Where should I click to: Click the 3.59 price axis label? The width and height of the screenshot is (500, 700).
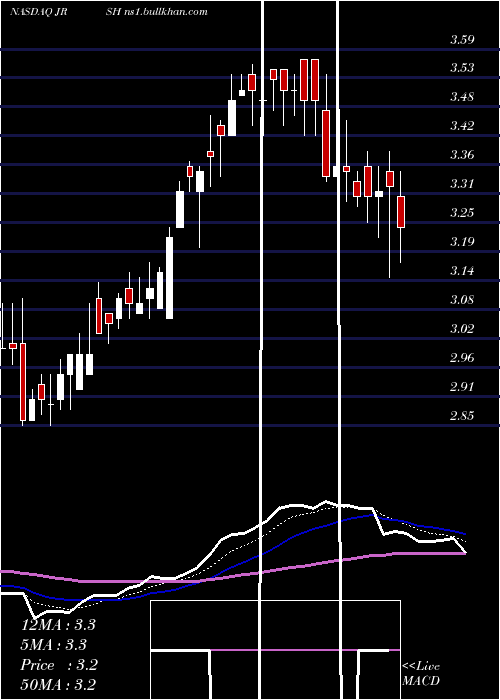462,40
